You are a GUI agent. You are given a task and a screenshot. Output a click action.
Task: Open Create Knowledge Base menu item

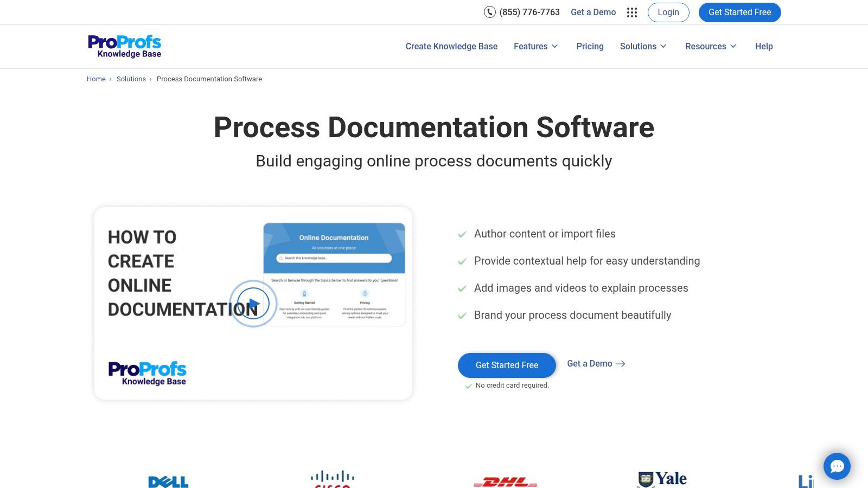coord(451,47)
